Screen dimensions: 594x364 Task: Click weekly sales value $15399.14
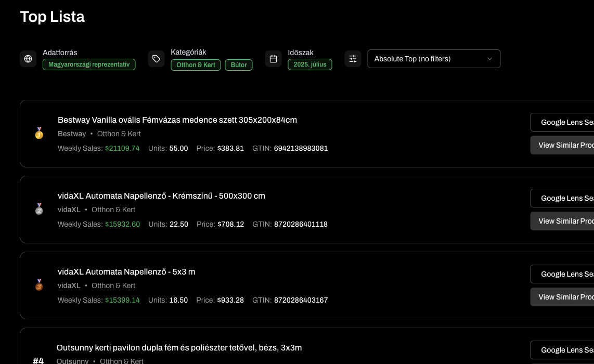click(122, 300)
